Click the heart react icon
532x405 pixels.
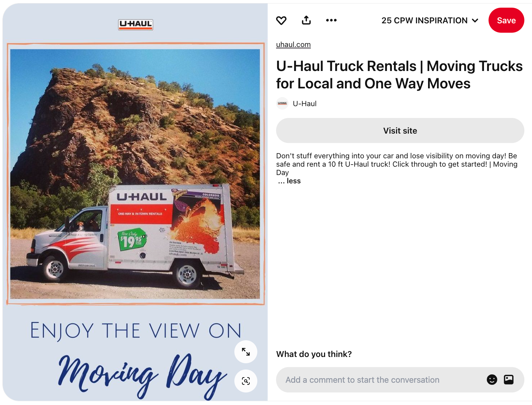coord(281,21)
